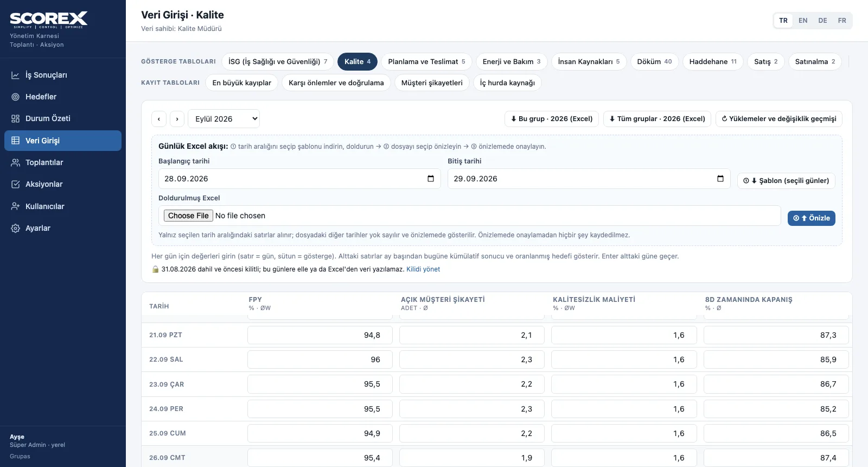Click the Hedefler target icon
This screenshot has height=467, width=868.
tap(16, 97)
